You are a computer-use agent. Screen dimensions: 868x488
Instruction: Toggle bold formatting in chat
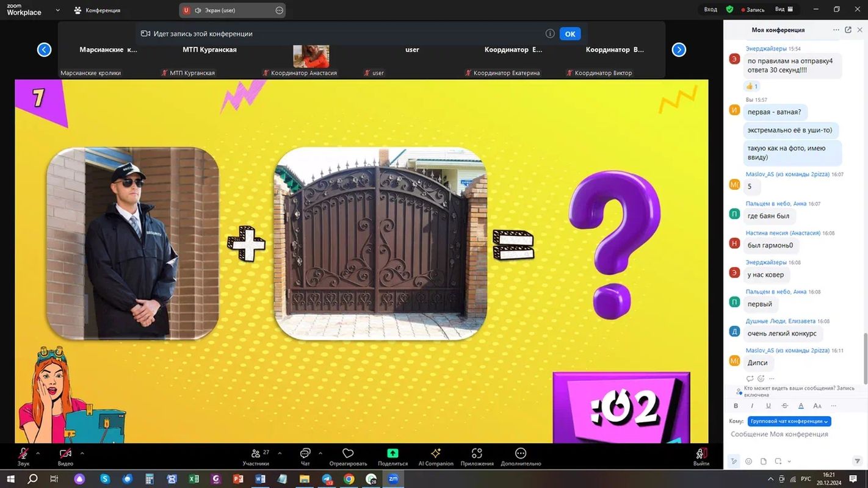tap(736, 406)
